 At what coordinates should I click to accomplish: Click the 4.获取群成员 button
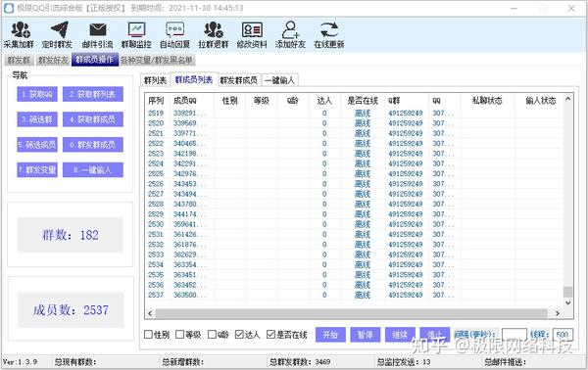pos(93,119)
